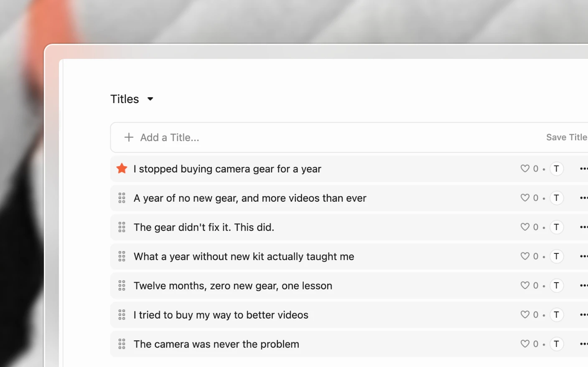Heart the title "The gear didn't fix it. This did."

(525, 227)
